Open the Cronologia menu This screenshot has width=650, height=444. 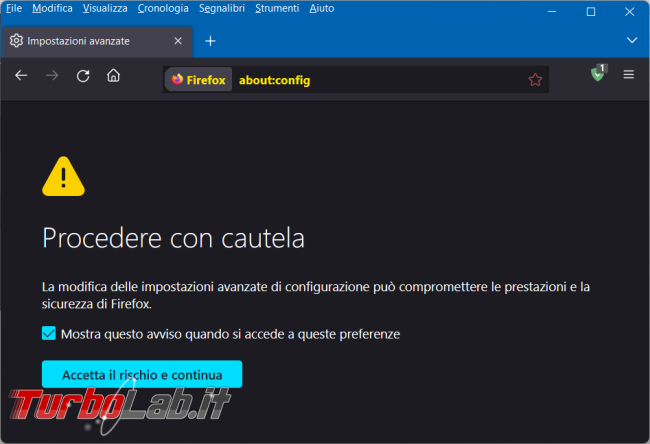pyautogui.click(x=163, y=8)
